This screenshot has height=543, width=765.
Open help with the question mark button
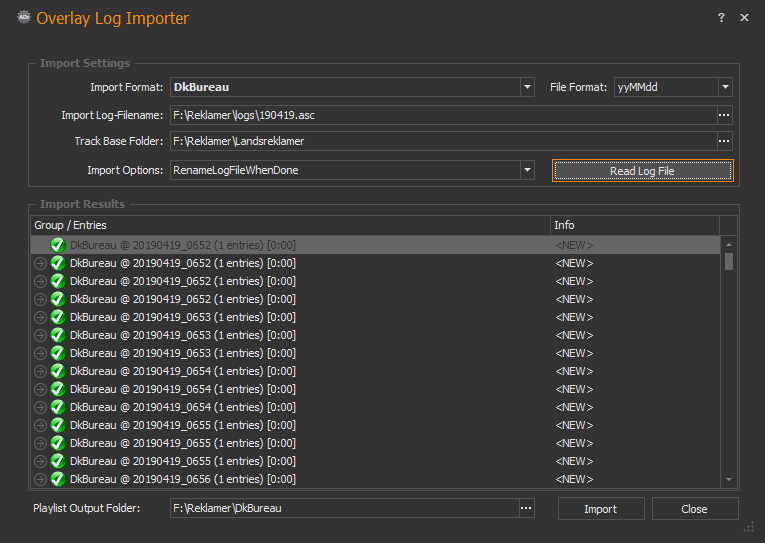[721, 18]
